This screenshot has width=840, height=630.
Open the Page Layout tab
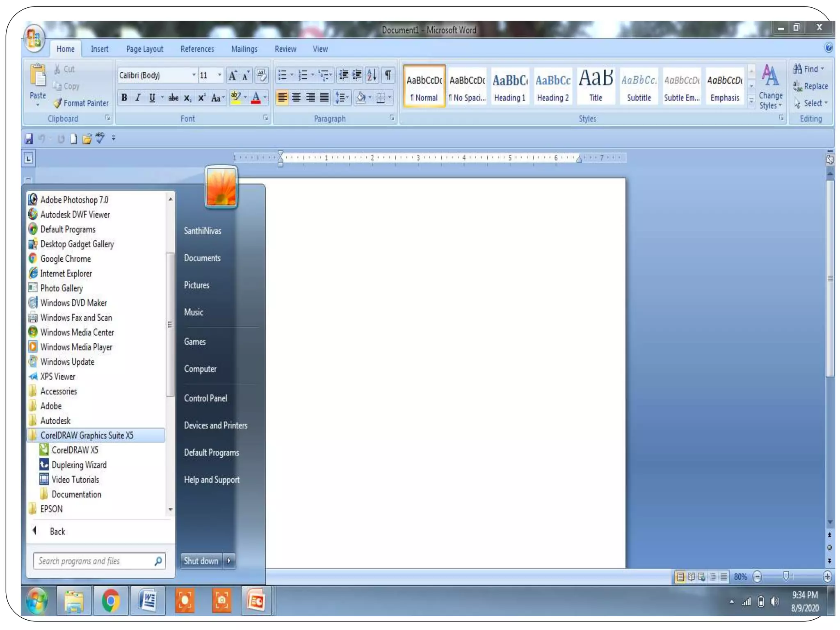pyautogui.click(x=144, y=49)
